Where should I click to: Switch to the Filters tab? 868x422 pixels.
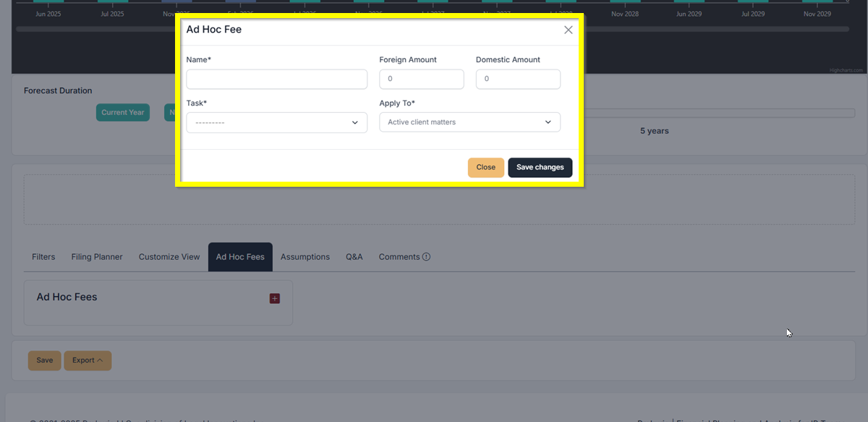(x=43, y=257)
